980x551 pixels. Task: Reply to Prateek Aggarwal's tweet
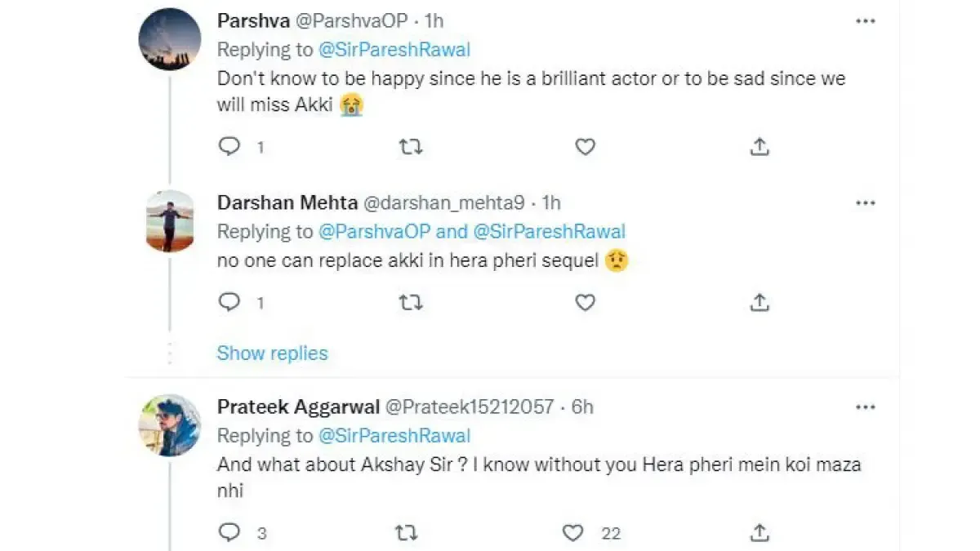[x=229, y=533]
